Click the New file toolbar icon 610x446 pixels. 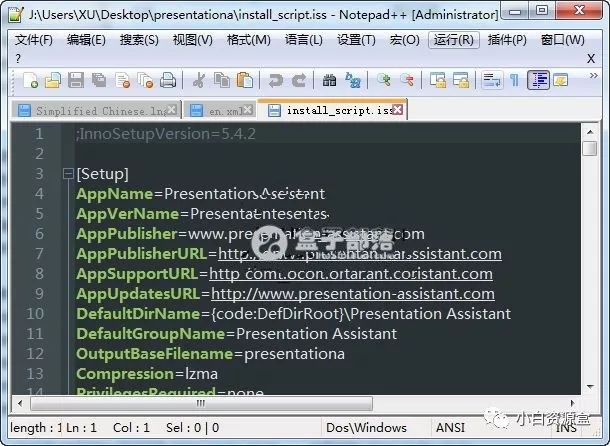coord(30,80)
